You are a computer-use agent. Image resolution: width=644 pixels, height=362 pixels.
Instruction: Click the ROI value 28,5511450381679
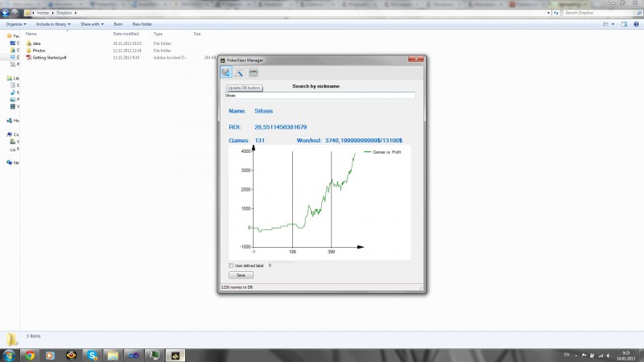(280, 127)
